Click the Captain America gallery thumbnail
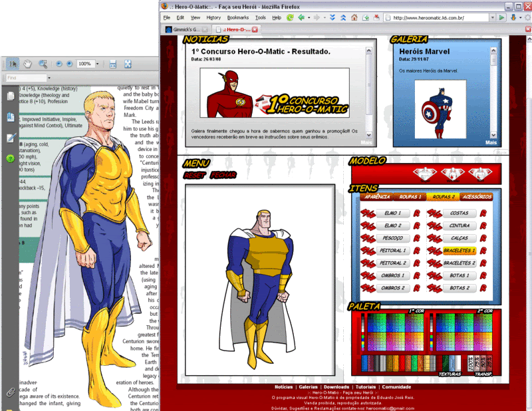 [x=440, y=109]
